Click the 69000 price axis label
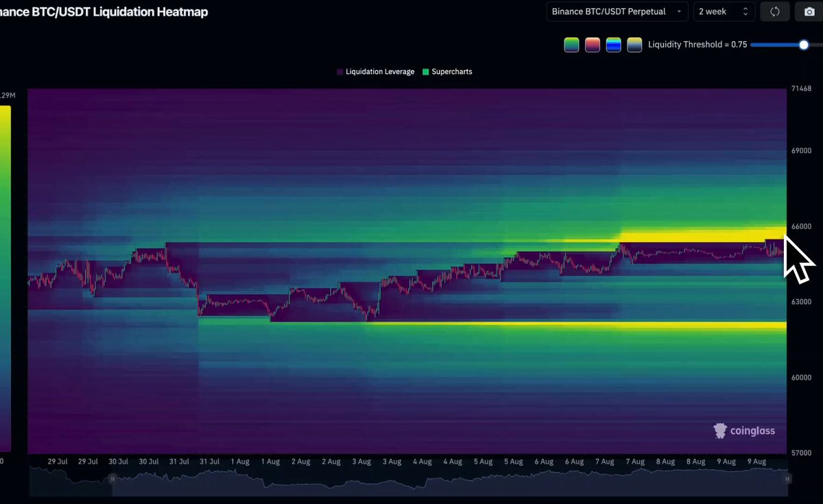Image resolution: width=823 pixels, height=504 pixels. tap(801, 150)
